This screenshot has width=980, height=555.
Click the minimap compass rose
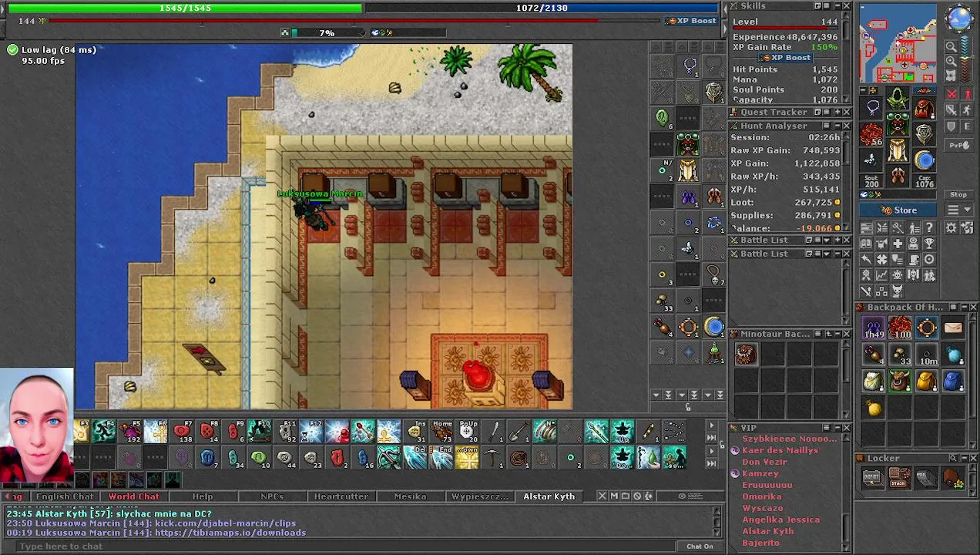coord(959,18)
